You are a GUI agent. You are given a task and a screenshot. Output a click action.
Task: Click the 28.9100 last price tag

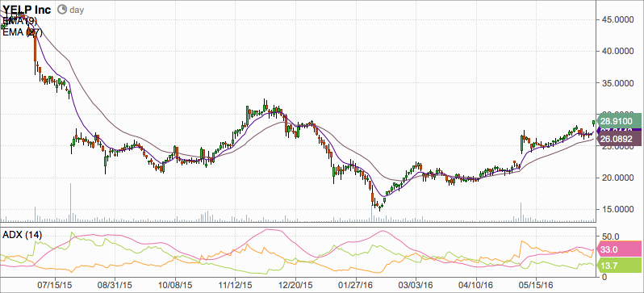619,122
